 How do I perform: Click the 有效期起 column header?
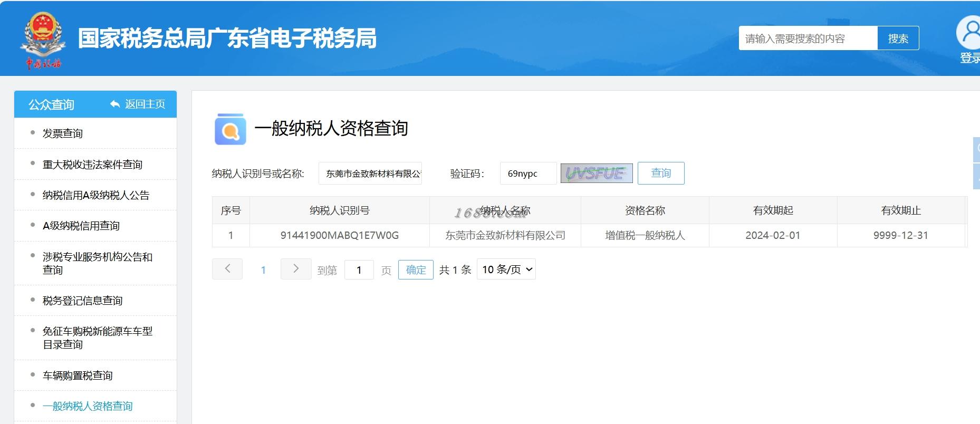coord(773,210)
